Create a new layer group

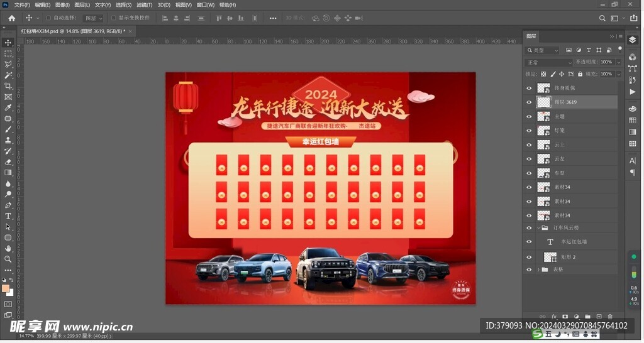[588, 317]
